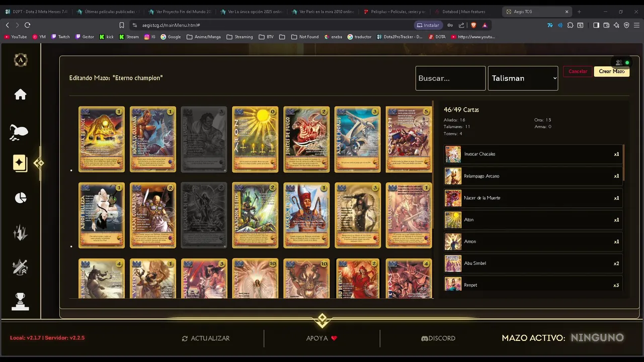The image size is (644, 362).
Task: Switch to Pelisplus tab
Action: pyautogui.click(x=394, y=12)
